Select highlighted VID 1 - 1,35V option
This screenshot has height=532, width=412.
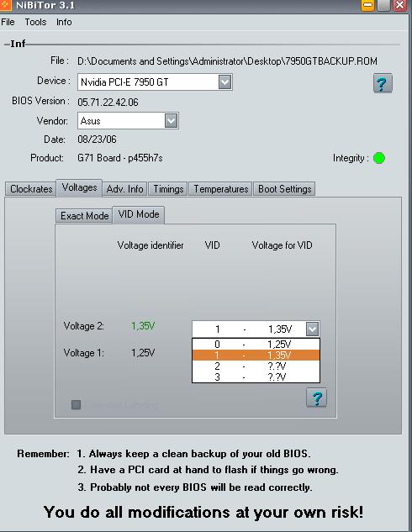(x=256, y=355)
